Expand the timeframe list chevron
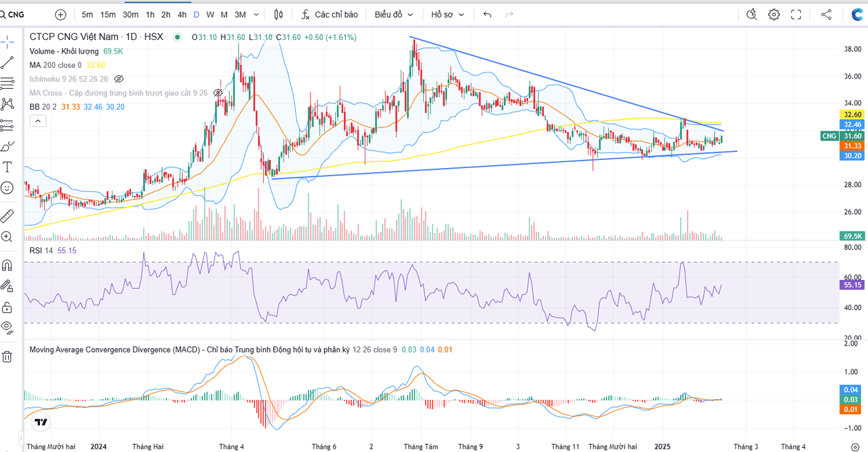Viewport: 868px width, 452px height. (x=256, y=14)
